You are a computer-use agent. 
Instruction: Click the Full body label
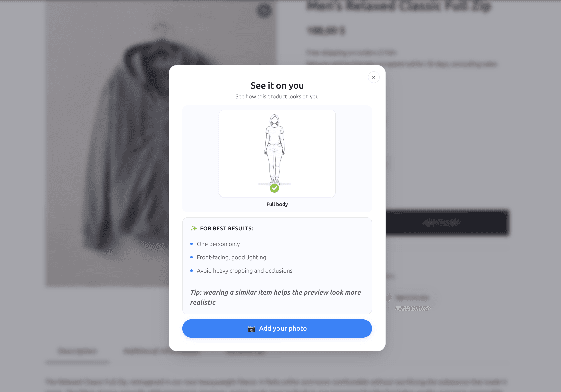(x=277, y=204)
